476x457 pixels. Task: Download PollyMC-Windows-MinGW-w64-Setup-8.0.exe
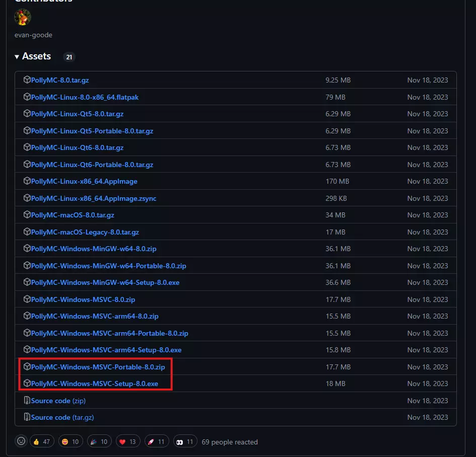(x=105, y=282)
